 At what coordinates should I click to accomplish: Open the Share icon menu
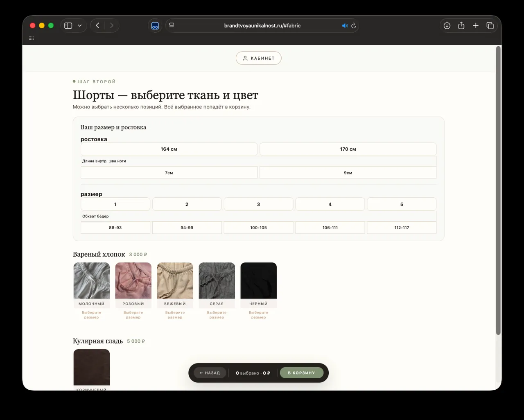pyautogui.click(x=461, y=25)
